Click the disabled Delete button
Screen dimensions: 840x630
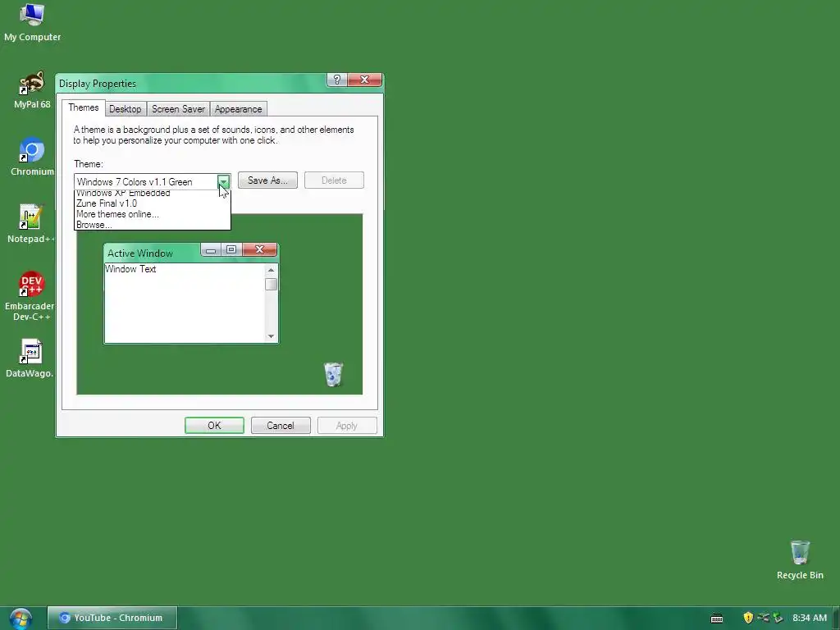[334, 180]
